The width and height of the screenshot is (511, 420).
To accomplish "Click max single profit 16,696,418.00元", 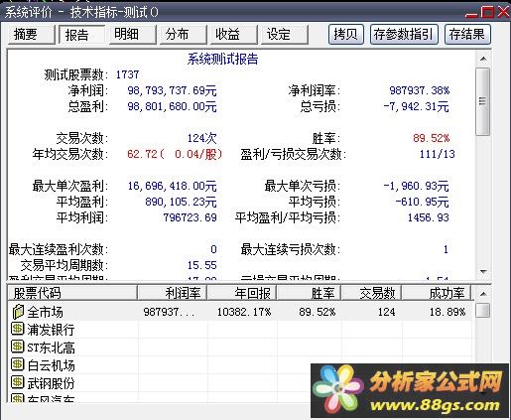I will (x=172, y=186).
